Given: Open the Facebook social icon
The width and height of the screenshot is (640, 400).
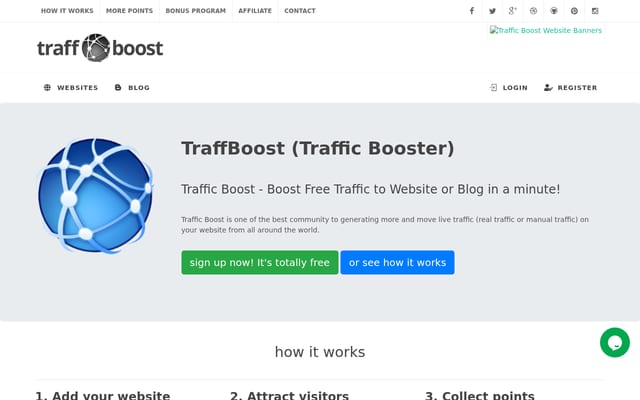Looking at the screenshot, I should pyautogui.click(x=472, y=11).
